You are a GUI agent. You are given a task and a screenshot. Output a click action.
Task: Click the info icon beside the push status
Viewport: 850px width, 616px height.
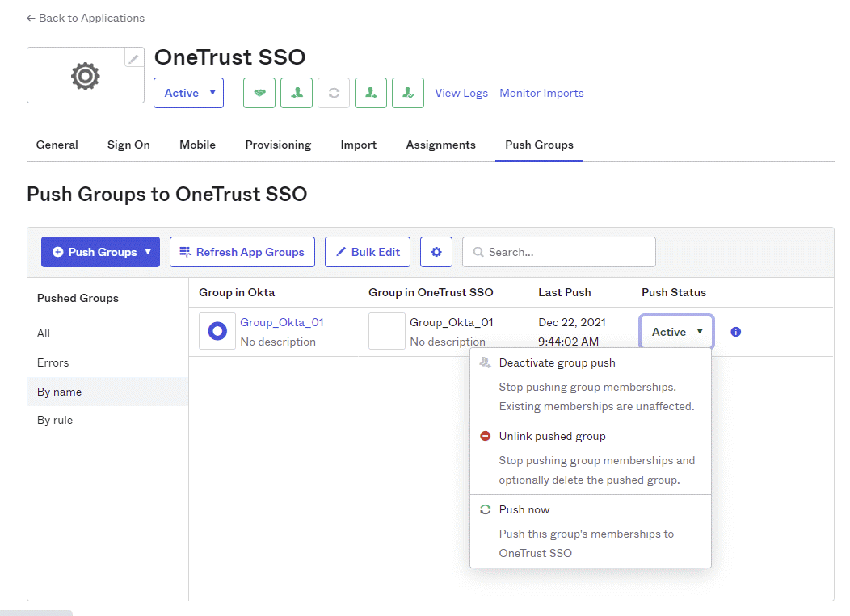point(735,331)
